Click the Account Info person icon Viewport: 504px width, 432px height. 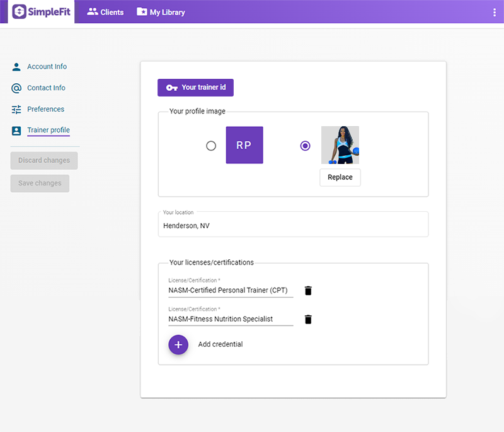point(16,67)
